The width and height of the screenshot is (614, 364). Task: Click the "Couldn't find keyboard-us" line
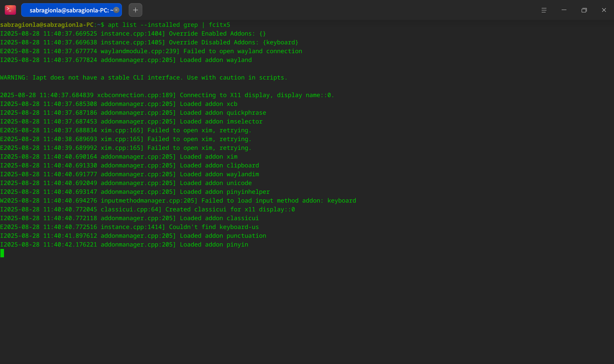[x=130, y=227]
